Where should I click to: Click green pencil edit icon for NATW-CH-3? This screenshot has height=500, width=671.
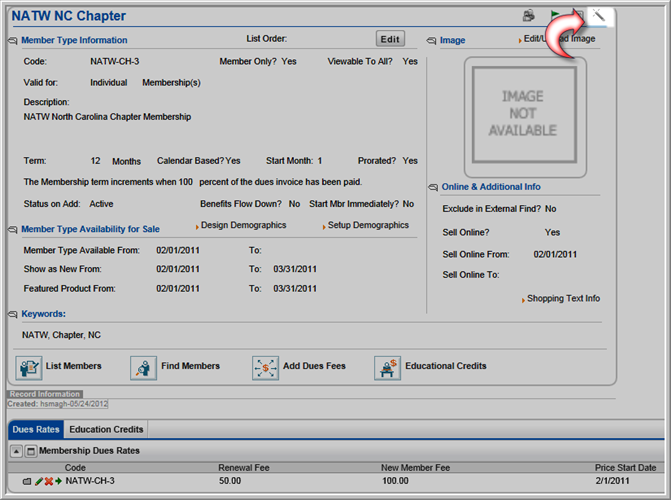39,481
